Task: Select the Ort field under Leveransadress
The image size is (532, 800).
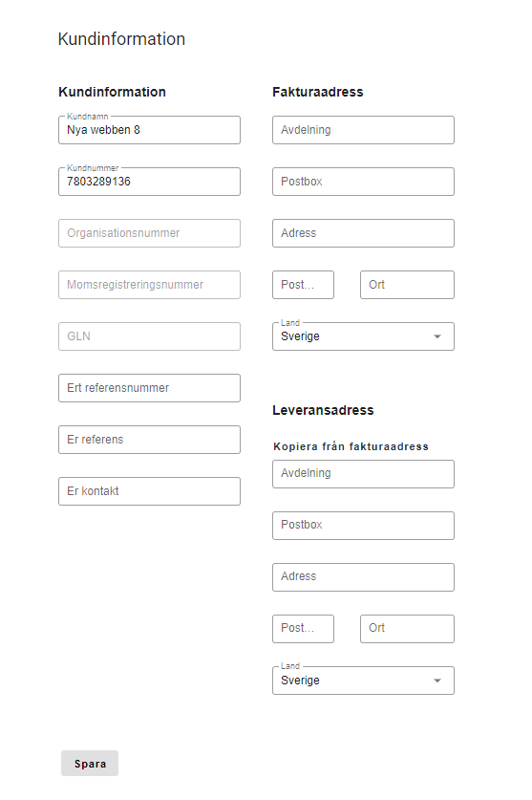Action: (407, 629)
